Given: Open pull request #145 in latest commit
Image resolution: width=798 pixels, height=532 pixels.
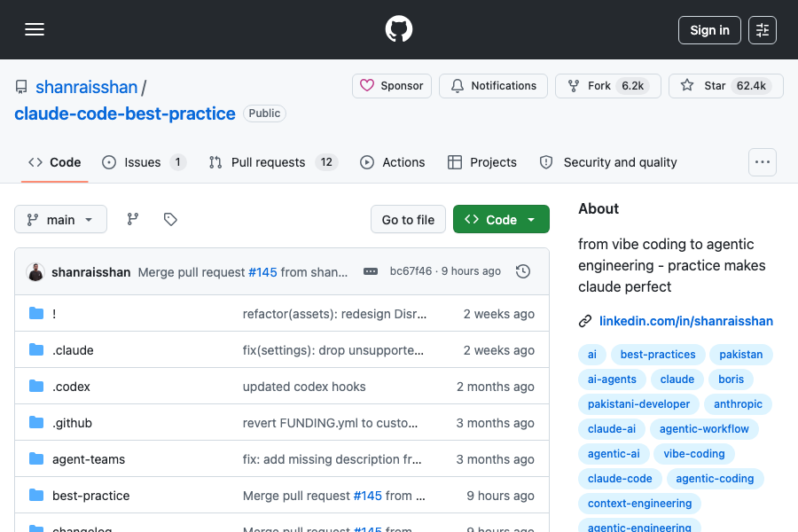Looking at the screenshot, I should 262,272.
